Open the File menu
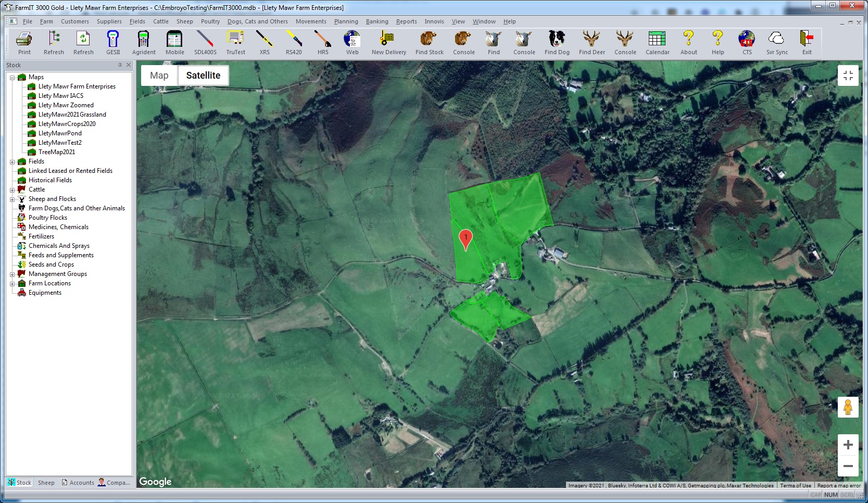 pos(28,21)
